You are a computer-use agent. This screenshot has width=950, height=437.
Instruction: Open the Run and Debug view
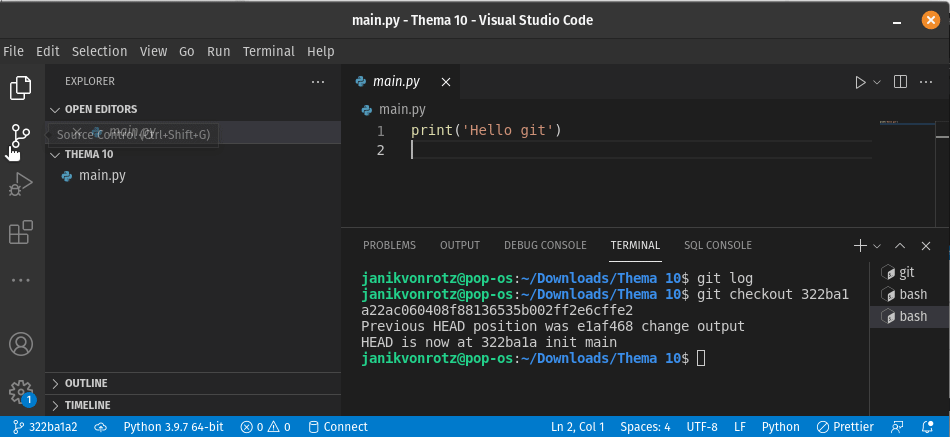tap(21, 184)
